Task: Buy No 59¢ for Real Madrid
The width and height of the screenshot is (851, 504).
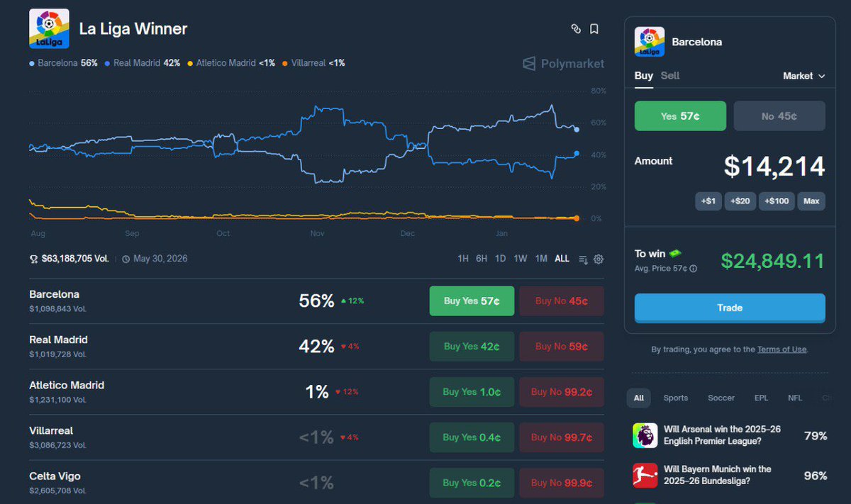Action: click(562, 347)
